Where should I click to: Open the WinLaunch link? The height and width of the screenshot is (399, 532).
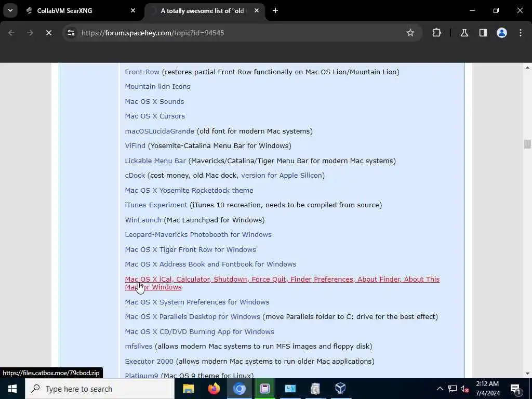coord(143,220)
